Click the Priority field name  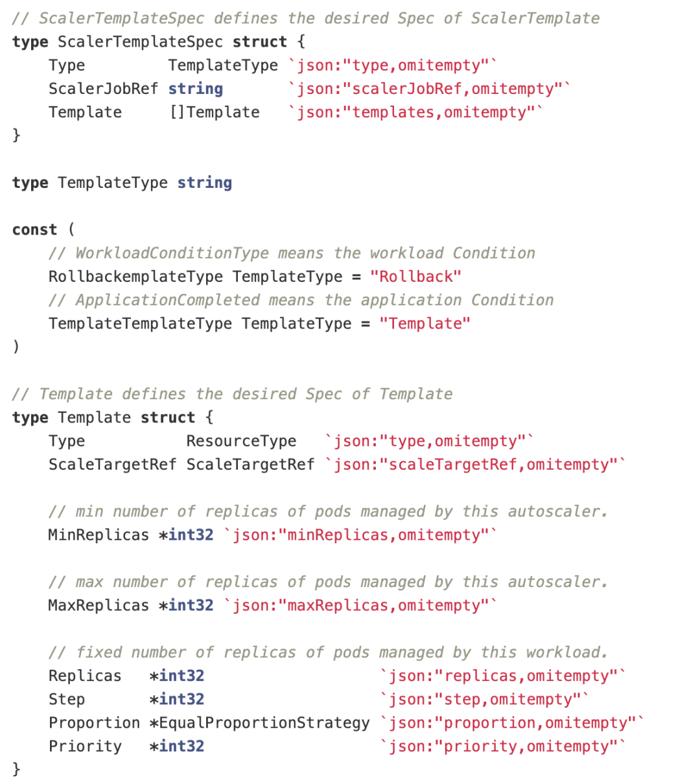[x=85, y=746]
